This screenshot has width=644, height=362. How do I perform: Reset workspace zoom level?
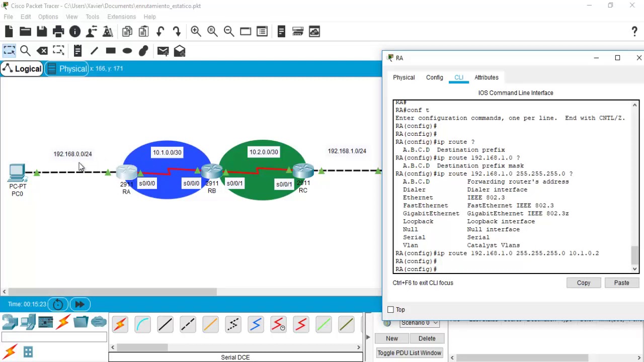point(212,32)
